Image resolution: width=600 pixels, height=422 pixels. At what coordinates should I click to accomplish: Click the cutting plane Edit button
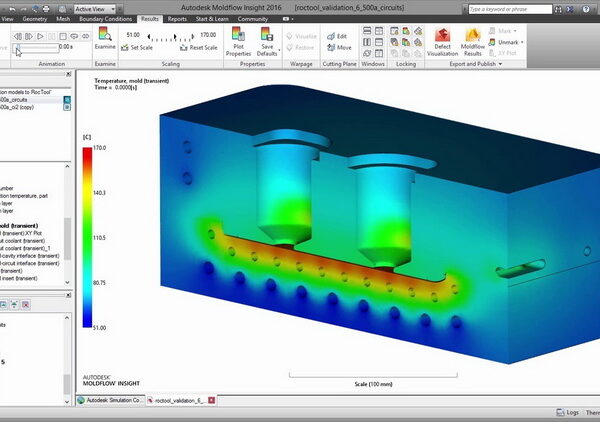(x=337, y=36)
